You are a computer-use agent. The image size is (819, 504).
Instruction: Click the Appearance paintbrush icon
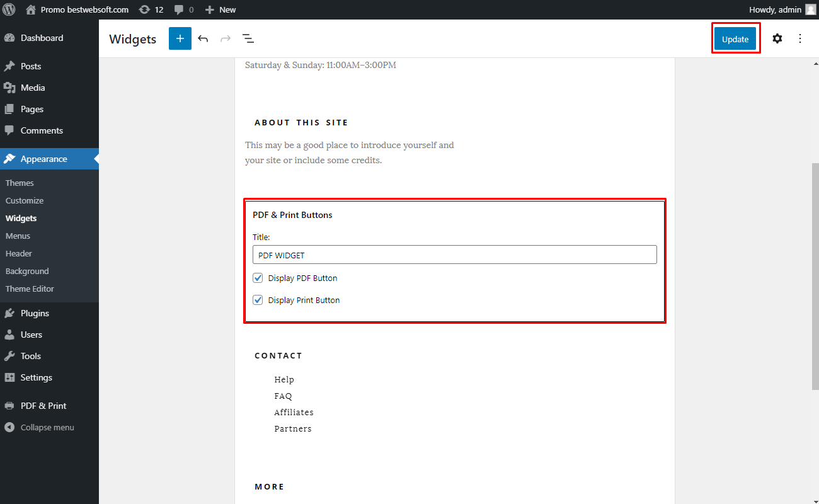[9, 159]
